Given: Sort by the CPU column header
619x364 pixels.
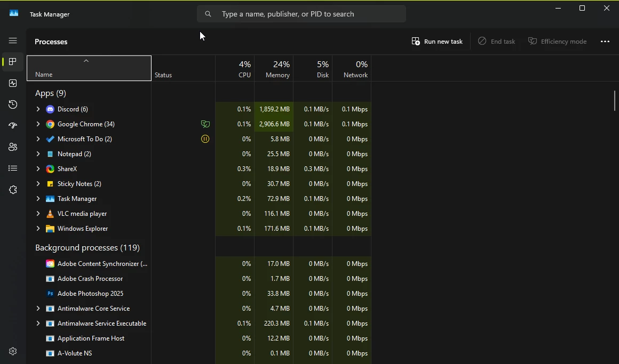Looking at the screenshot, I should (235, 68).
